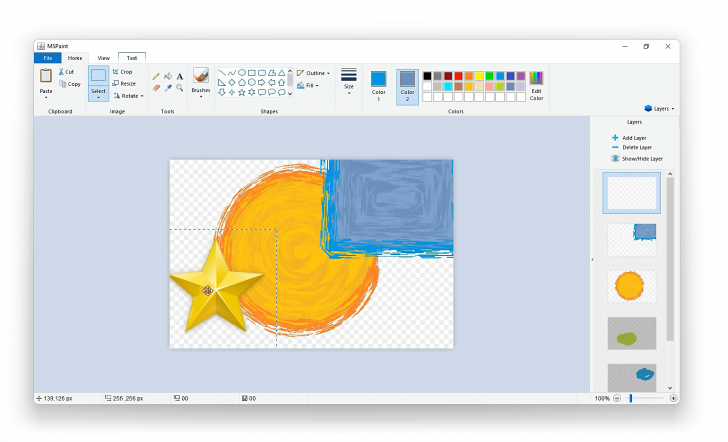This screenshot has width=728, height=442.
Task: Open the Resize option
Action: pyautogui.click(x=124, y=84)
